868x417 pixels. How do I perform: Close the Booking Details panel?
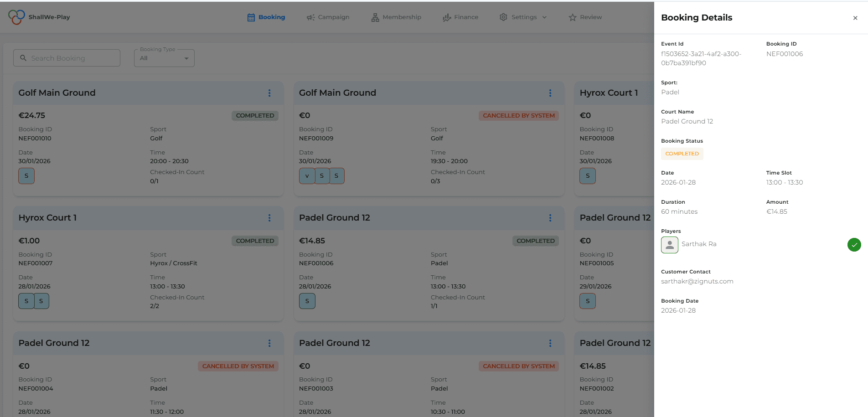(x=855, y=18)
